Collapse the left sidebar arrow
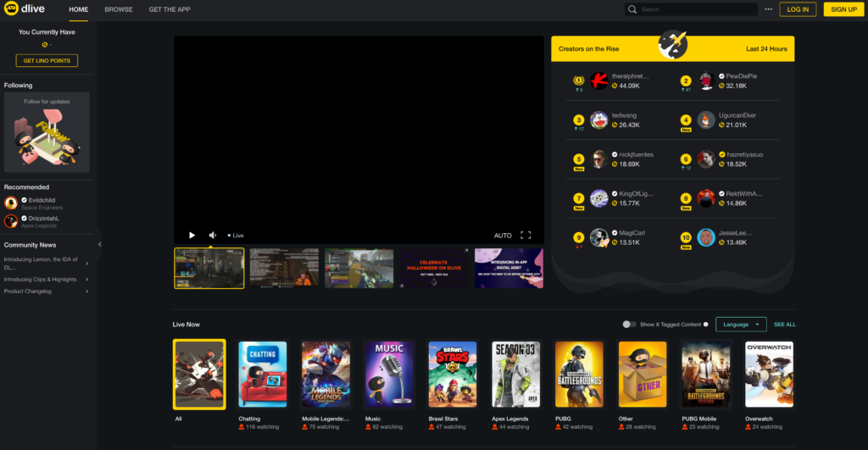 pyautogui.click(x=100, y=244)
